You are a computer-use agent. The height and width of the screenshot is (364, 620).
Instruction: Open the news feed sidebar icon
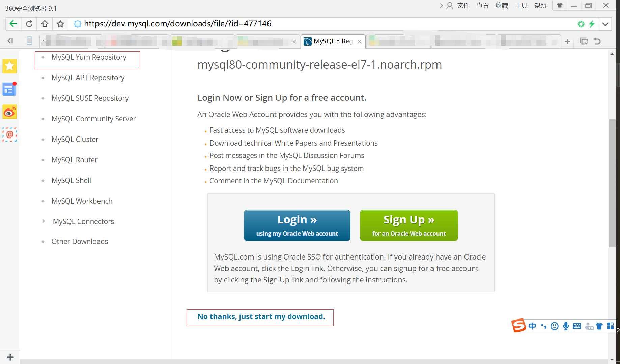(9, 89)
